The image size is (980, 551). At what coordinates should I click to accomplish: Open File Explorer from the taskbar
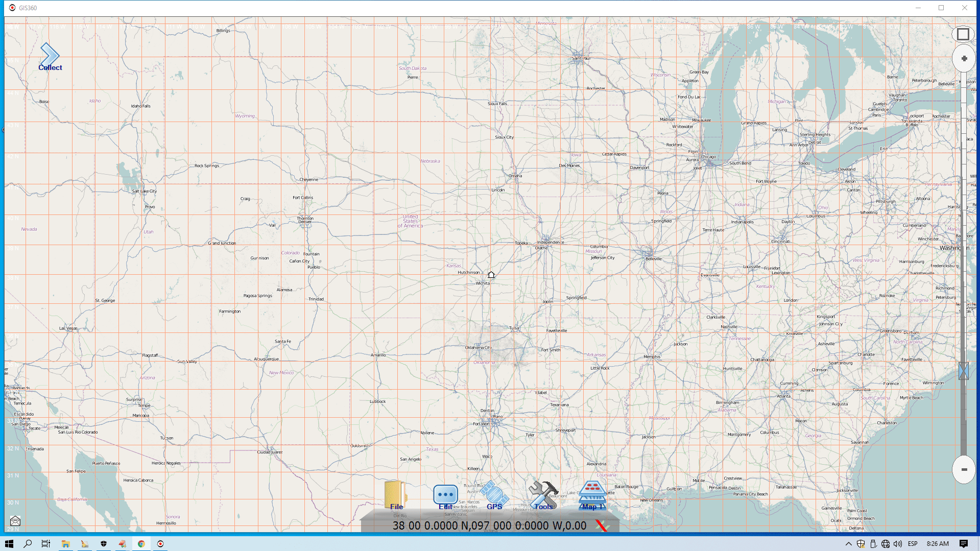click(65, 544)
